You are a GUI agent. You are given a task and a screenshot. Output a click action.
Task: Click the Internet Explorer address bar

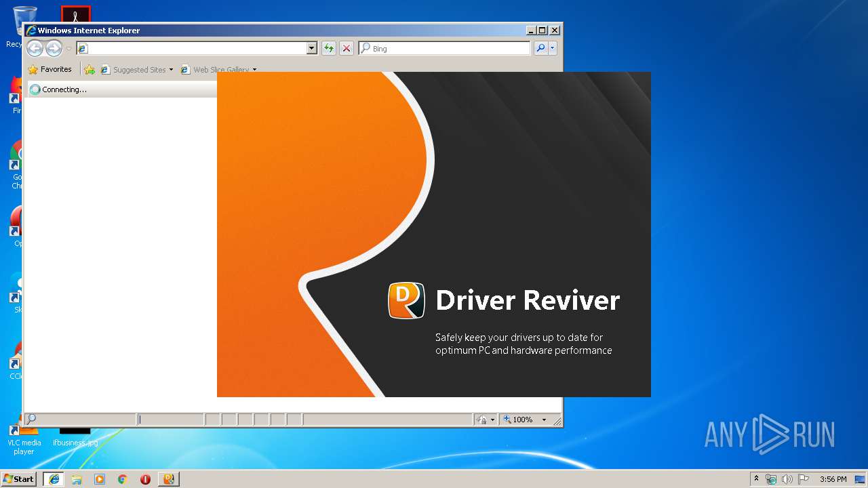click(x=191, y=48)
